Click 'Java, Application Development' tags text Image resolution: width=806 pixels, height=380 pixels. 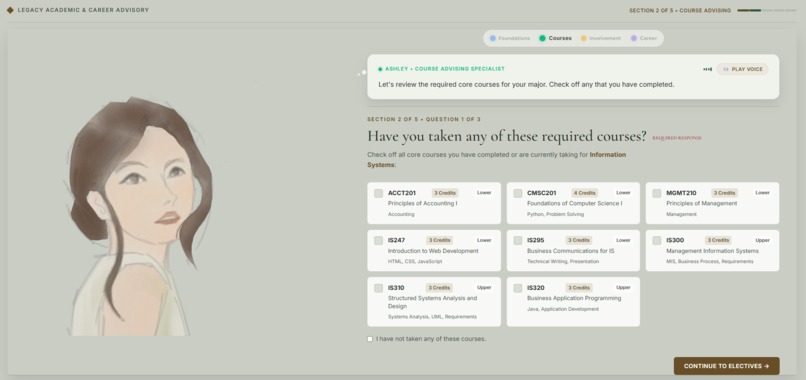(x=563, y=309)
